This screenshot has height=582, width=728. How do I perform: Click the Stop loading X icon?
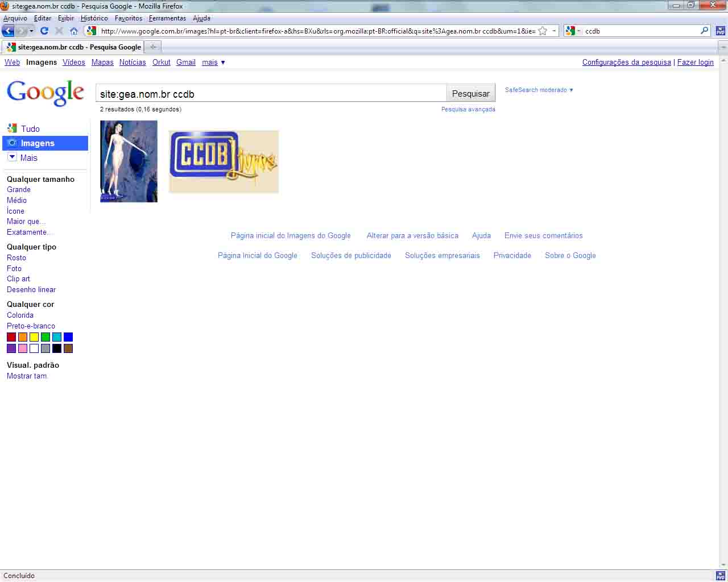59,31
